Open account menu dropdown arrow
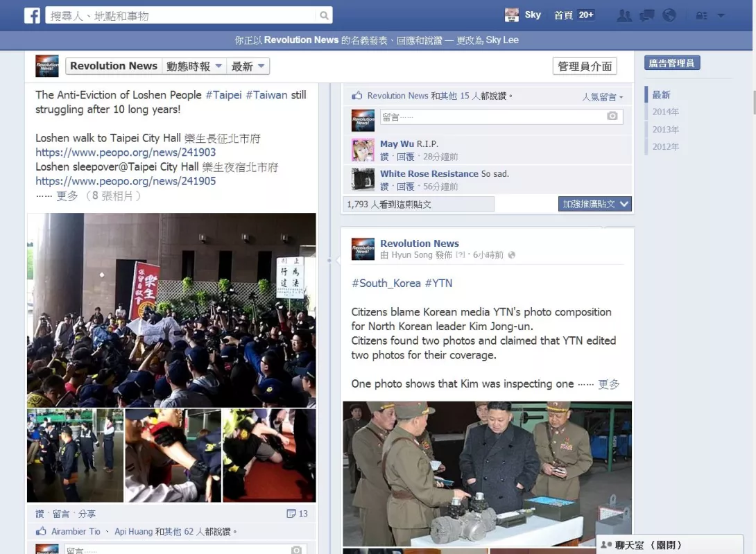 [721, 15]
